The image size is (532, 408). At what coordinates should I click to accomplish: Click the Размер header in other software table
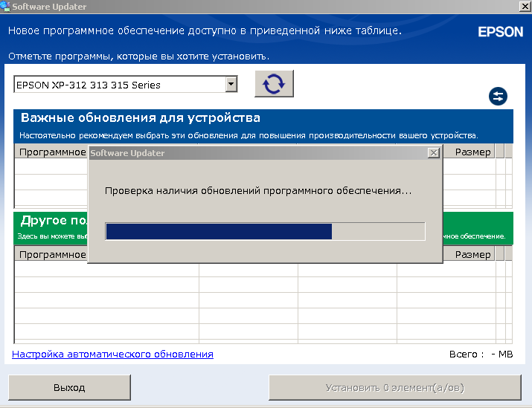pos(472,254)
